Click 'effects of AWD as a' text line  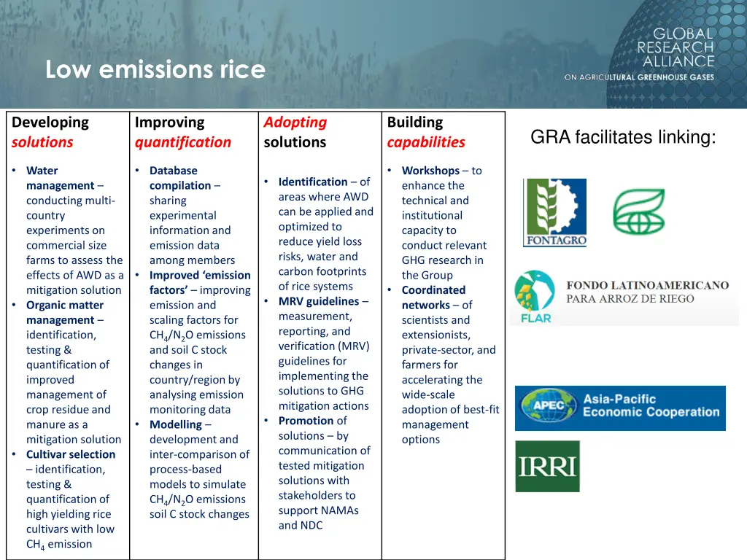[75, 275]
